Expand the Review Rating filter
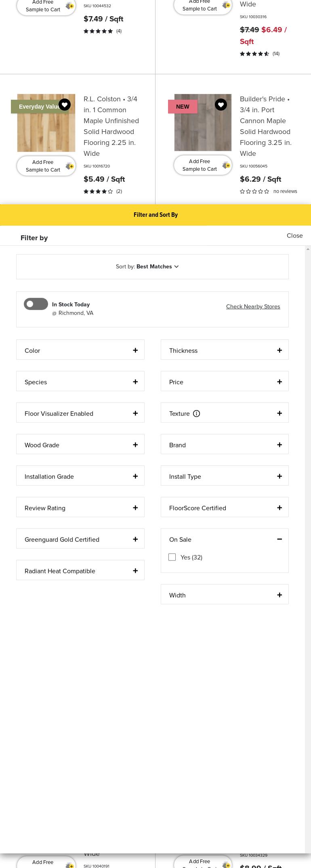The image size is (311, 868). click(x=80, y=508)
